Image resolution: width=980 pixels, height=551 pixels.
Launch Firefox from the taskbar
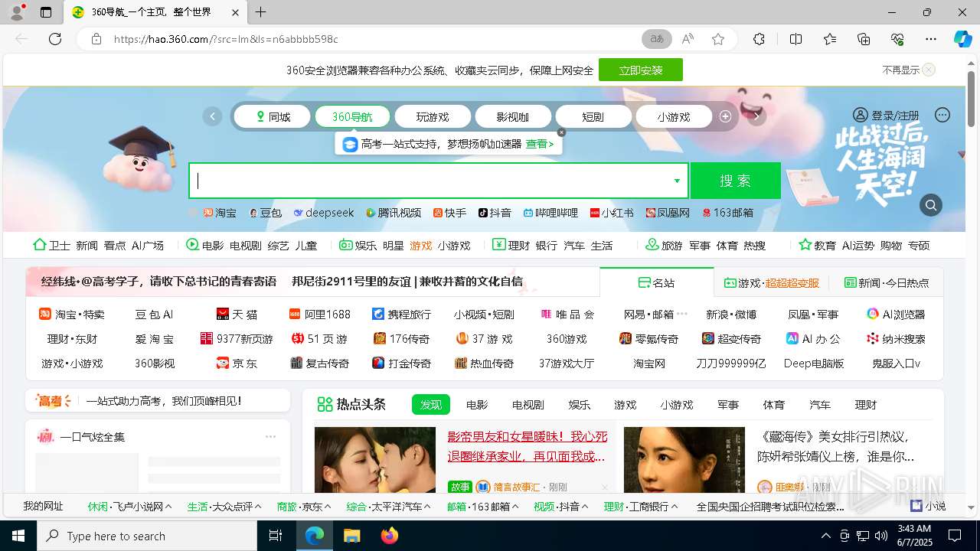[x=390, y=536]
